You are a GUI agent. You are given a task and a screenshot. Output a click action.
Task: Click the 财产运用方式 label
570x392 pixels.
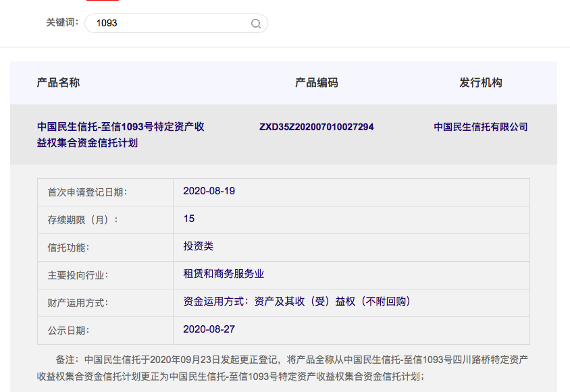pyautogui.click(x=78, y=303)
